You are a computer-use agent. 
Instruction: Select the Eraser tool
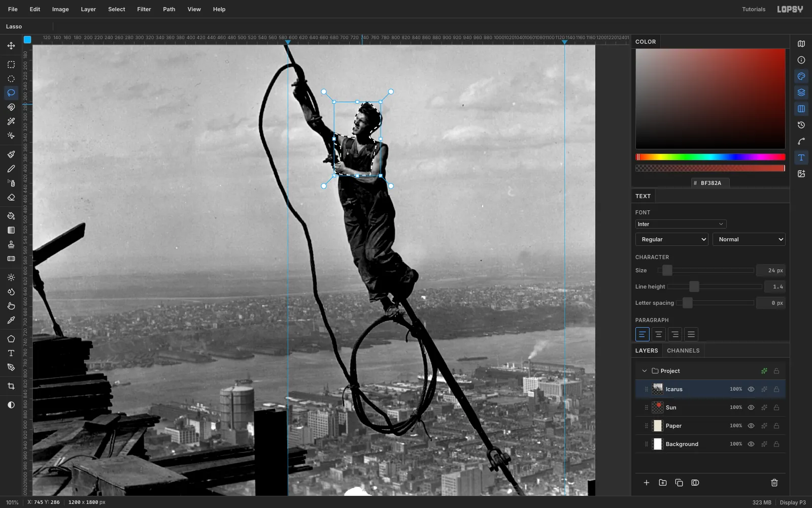(11, 197)
